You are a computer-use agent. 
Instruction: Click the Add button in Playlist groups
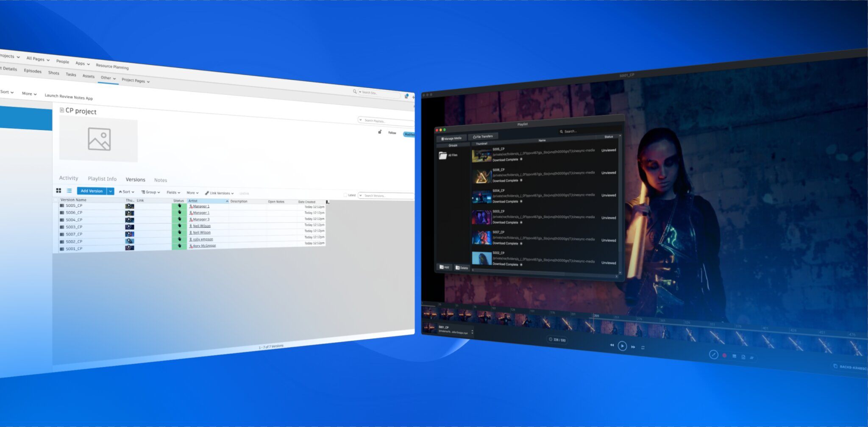click(x=444, y=267)
